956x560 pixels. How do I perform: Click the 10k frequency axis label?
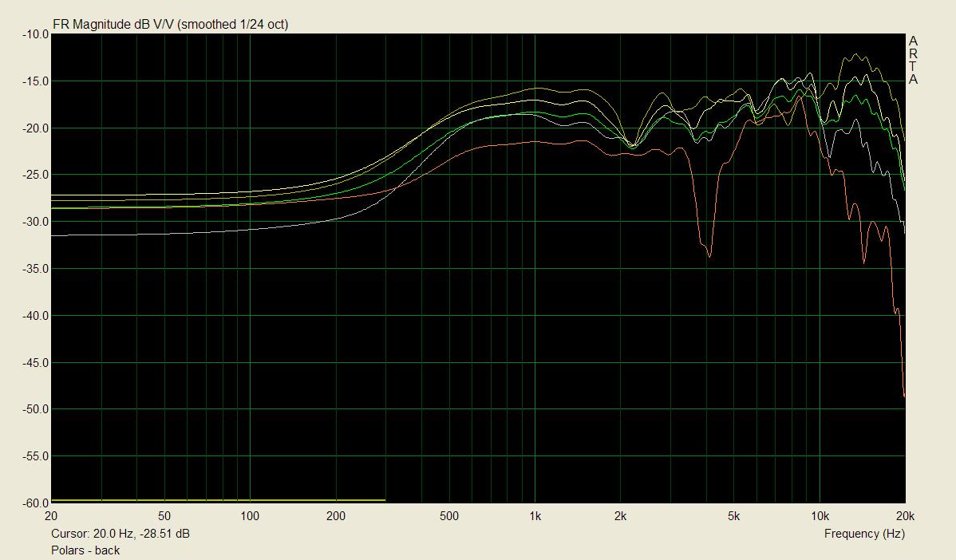pyautogui.click(x=820, y=517)
